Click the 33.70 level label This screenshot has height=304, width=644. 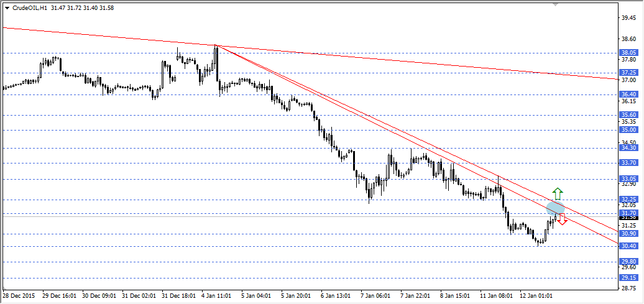[x=628, y=163]
